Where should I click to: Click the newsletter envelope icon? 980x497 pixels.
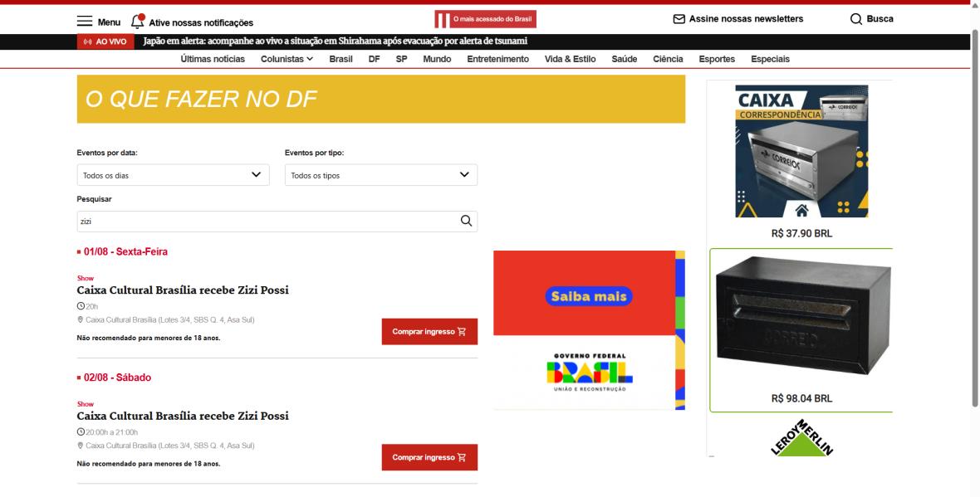(679, 19)
